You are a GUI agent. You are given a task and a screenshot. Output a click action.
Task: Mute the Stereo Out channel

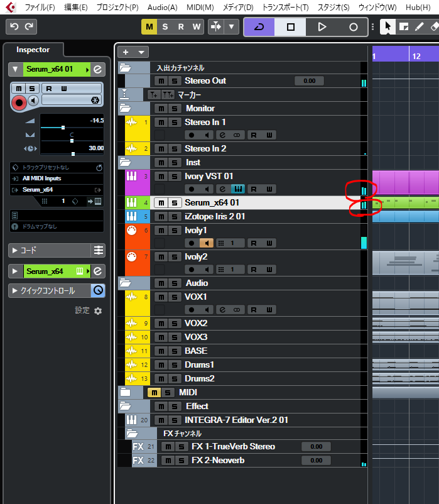click(x=161, y=81)
